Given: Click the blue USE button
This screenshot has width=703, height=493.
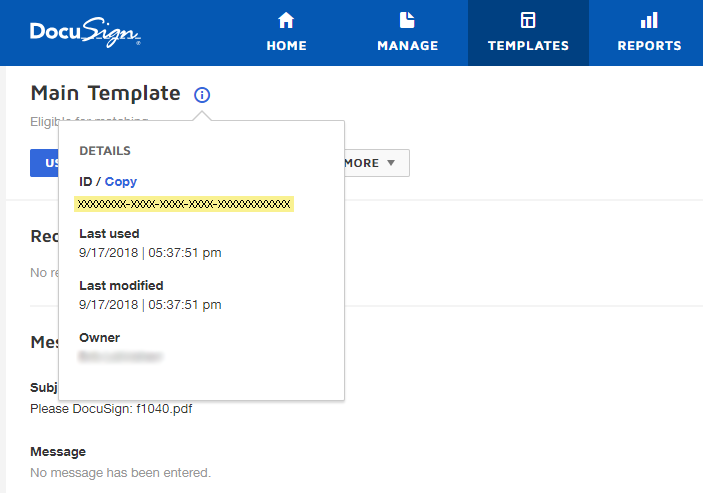Looking at the screenshot, I should (44, 163).
